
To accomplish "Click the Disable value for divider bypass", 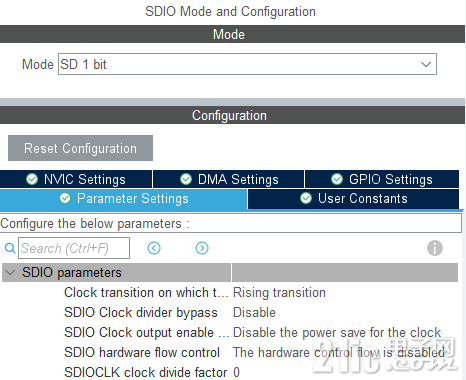I will click(x=254, y=313).
